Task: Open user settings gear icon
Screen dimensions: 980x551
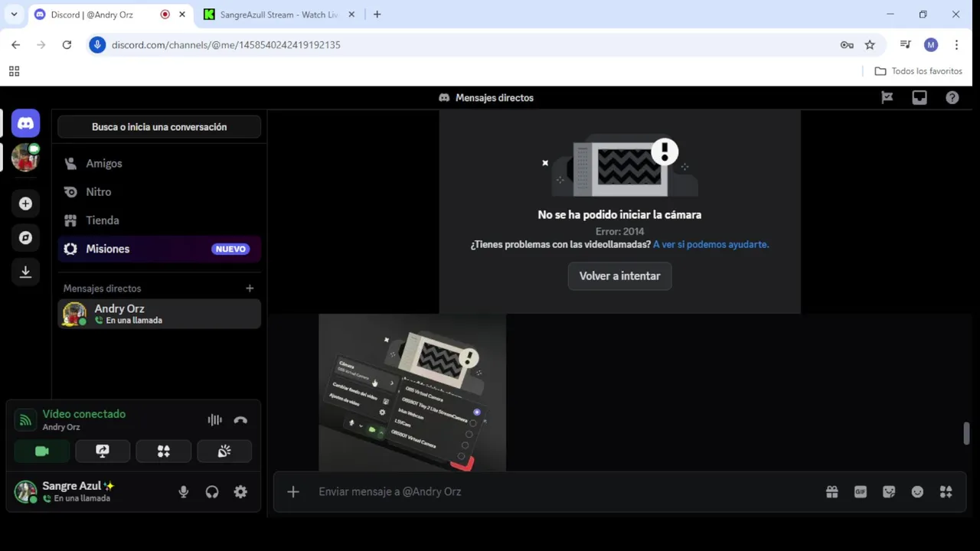Action: click(x=240, y=492)
